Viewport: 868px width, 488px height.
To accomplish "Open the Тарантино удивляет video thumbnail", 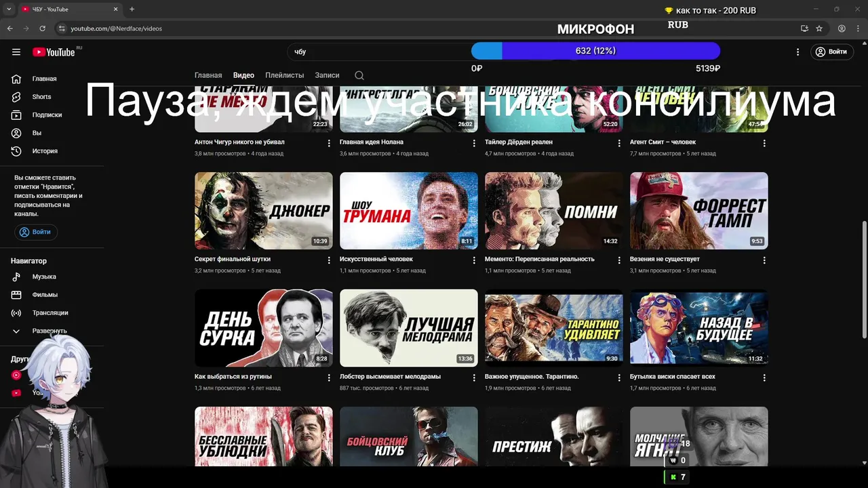I will click(x=554, y=328).
